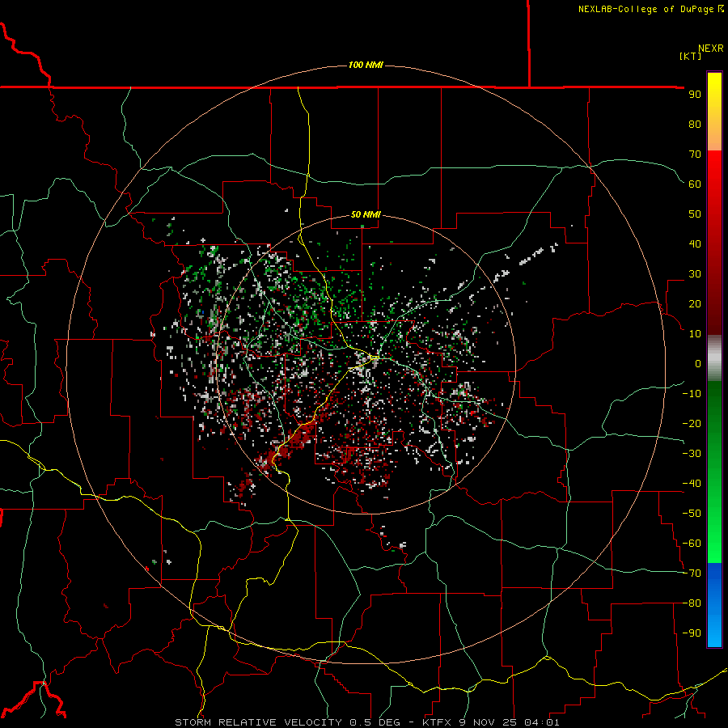Click the -10 value on velocity scale
728x728 pixels.
click(692, 394)
